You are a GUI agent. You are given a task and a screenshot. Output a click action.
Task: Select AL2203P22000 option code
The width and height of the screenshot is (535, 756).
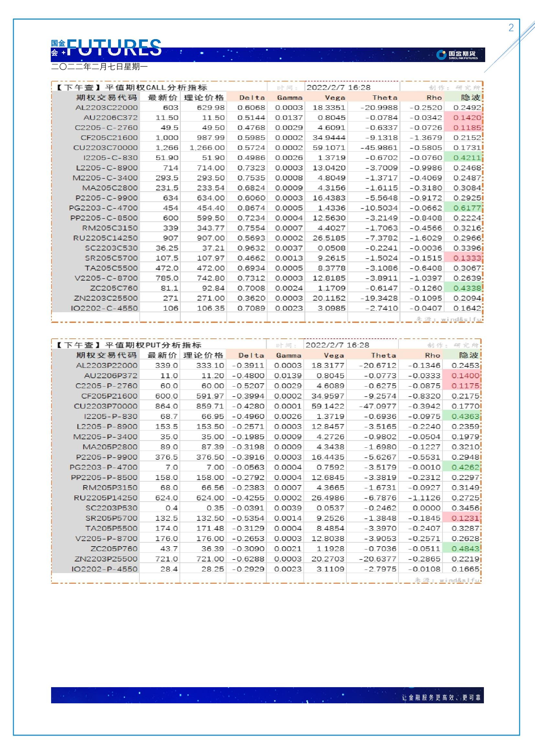(x=107, y=366)
